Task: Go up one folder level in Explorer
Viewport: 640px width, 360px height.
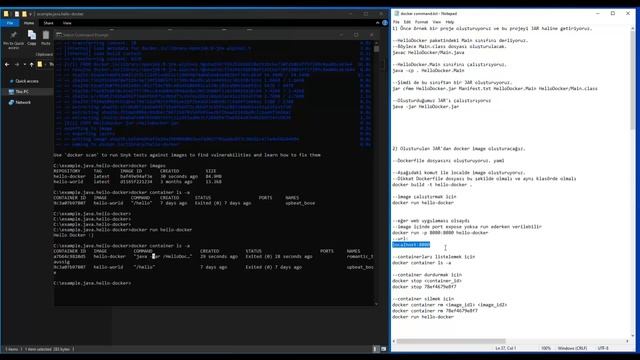Action: pos(31,64)
